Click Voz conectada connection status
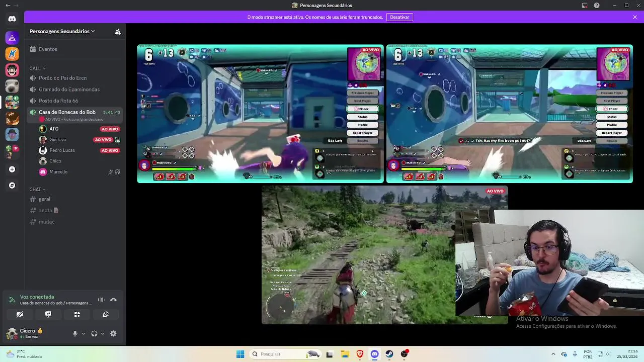 pyautogui.click(x=37, y=297)
